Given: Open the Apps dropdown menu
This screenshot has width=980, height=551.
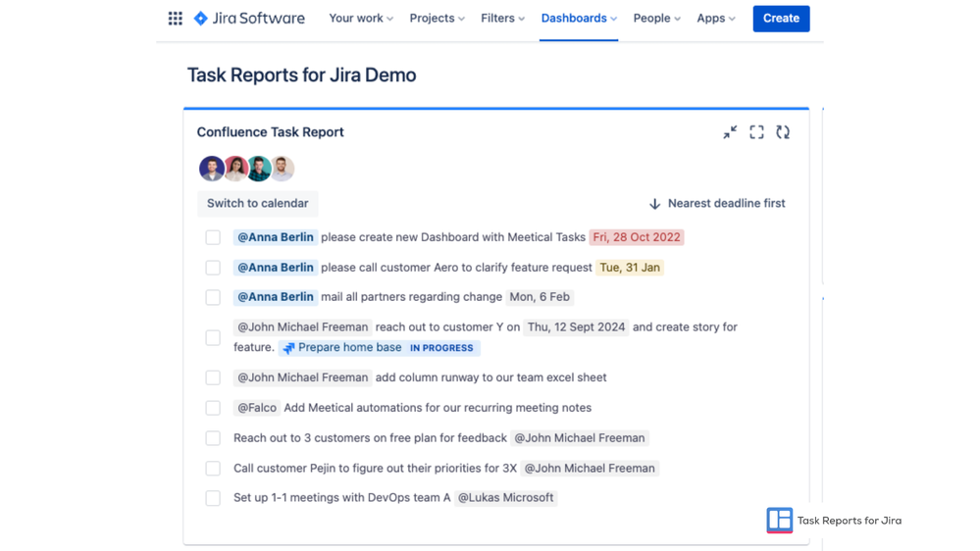Looking at the screenshot, I should click(715, 18).
